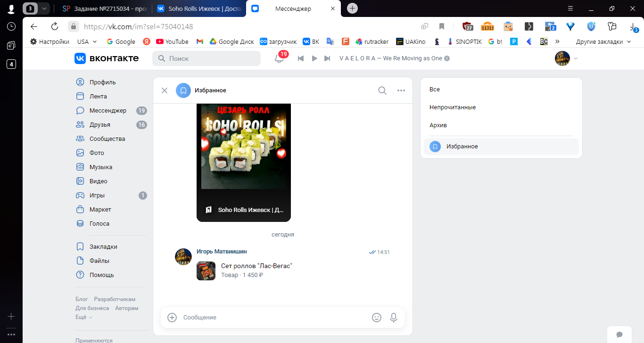Image resolution: width=644 pixels, height=343 pixels.
Task: Open the Сет роллов "Лас-Вегас" product
Action: click(256, 266)
